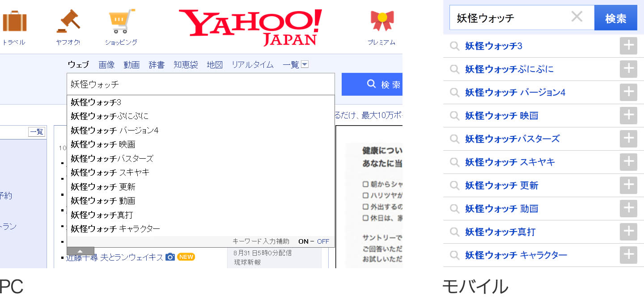Choose PC suggestion 妖怪ウォッチぷにぷに
This screenshot has height=304, width=644.
click(x=201, y=116)
